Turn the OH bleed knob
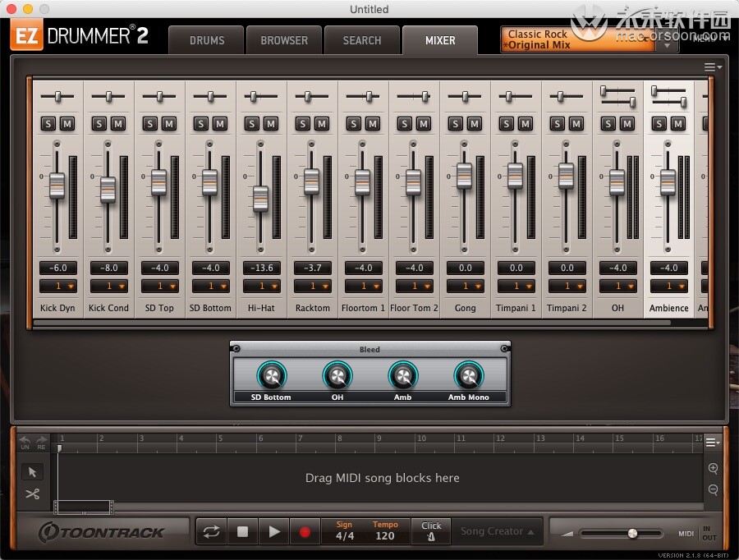739x560 pixels. point(337,376)
